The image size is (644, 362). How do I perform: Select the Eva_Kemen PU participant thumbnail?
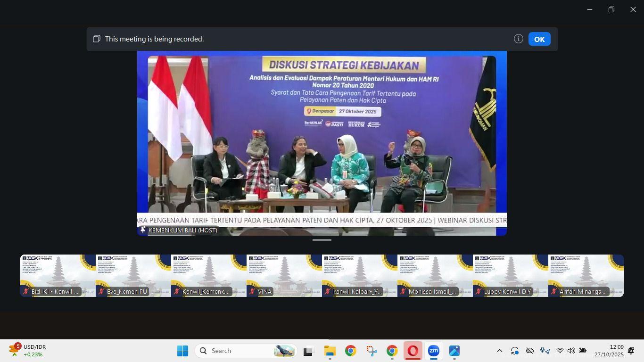pyautogui.click(x=133, y=275)
